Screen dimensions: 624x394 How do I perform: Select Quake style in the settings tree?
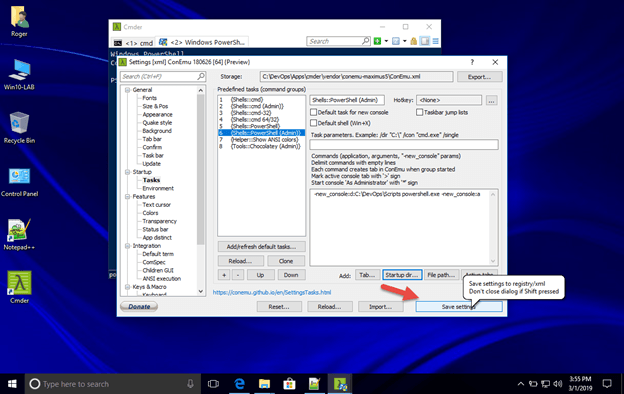click(157, 123)
